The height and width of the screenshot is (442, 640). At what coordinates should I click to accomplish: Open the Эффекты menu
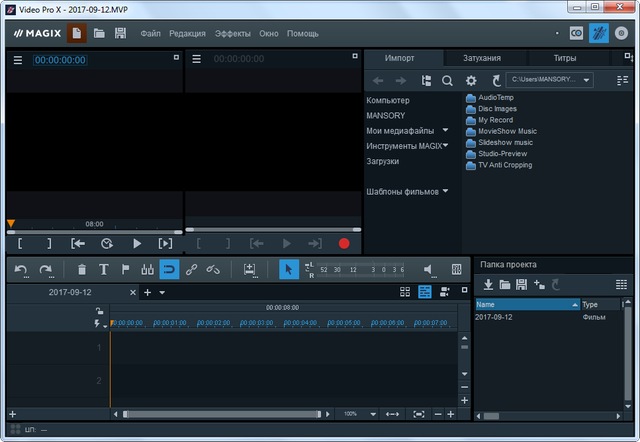point(233,34)
